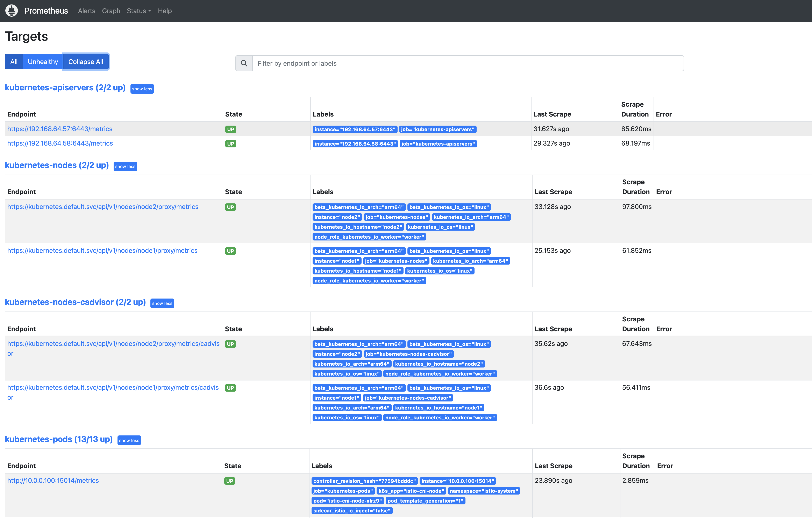Expand the Status dropdown menu
Viewport: 812px width, 518px height.
(139, 11)
